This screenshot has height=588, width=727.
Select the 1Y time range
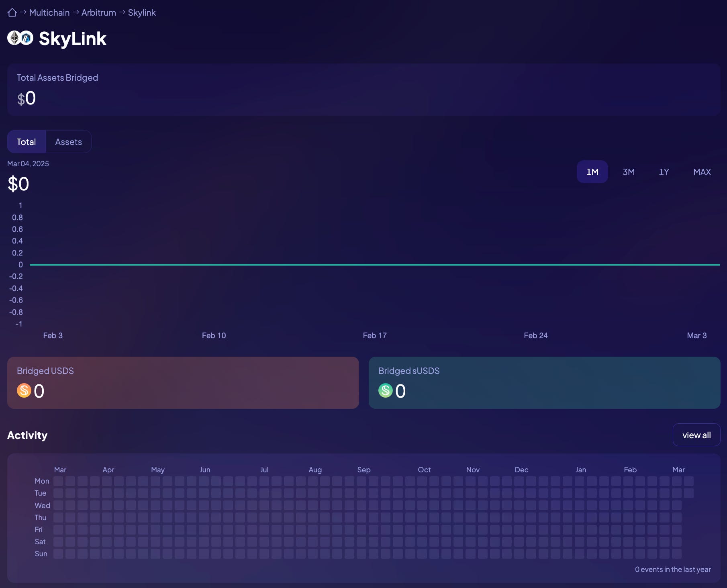[x=664, y=172]
